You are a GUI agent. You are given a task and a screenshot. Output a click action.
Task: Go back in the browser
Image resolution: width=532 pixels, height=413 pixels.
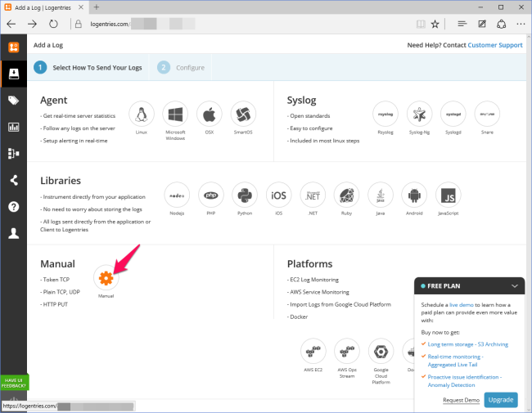[x=11, y=24]
